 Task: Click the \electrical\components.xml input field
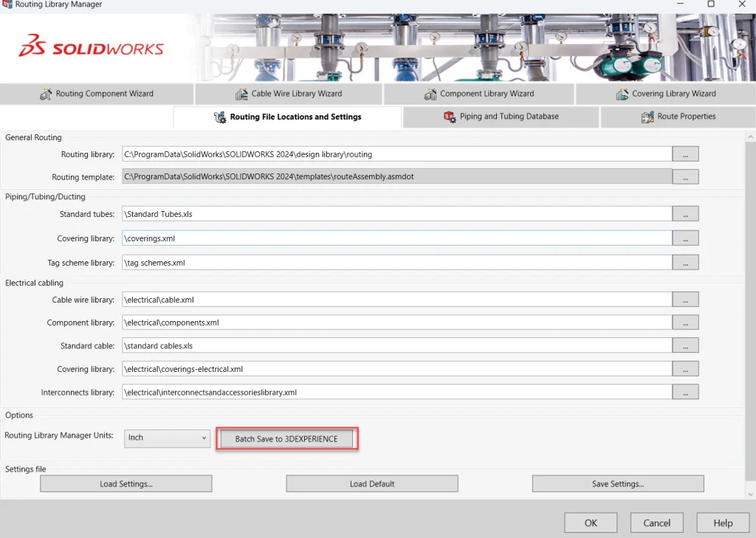pyautogui.click(x=396, y=323)
